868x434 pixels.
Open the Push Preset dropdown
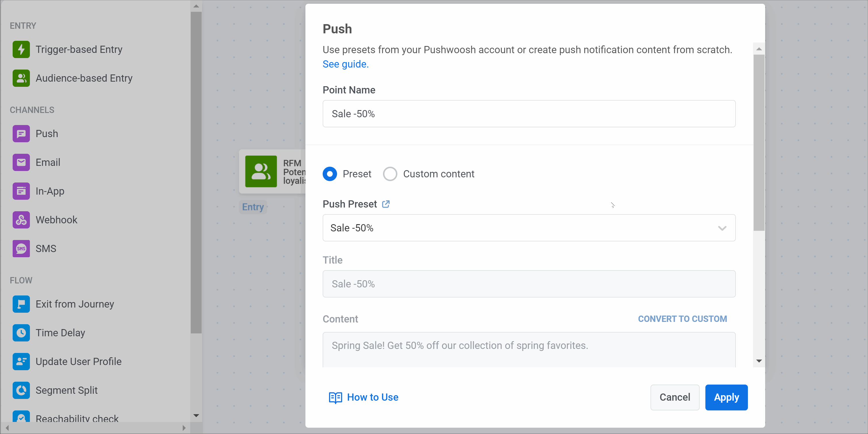pyautogui.click(x=529, y=228)
